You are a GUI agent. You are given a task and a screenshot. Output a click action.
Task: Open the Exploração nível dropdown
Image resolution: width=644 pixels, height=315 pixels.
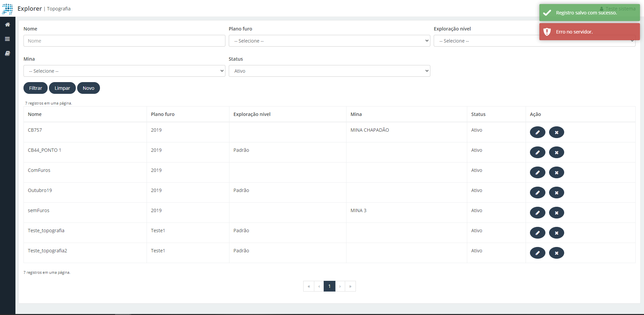point(534,41)
